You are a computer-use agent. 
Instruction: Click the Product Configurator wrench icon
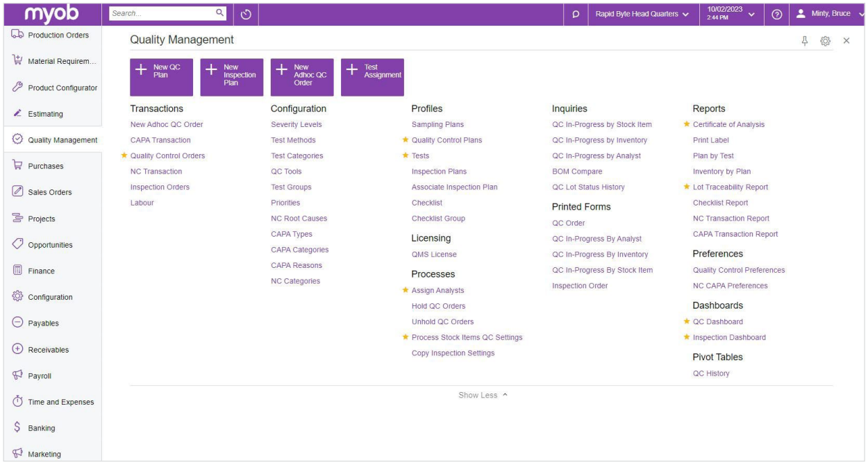click(17, 87)
